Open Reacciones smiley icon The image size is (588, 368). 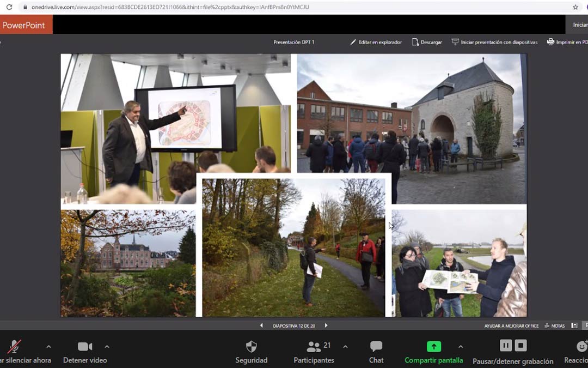tap(581, 346)
